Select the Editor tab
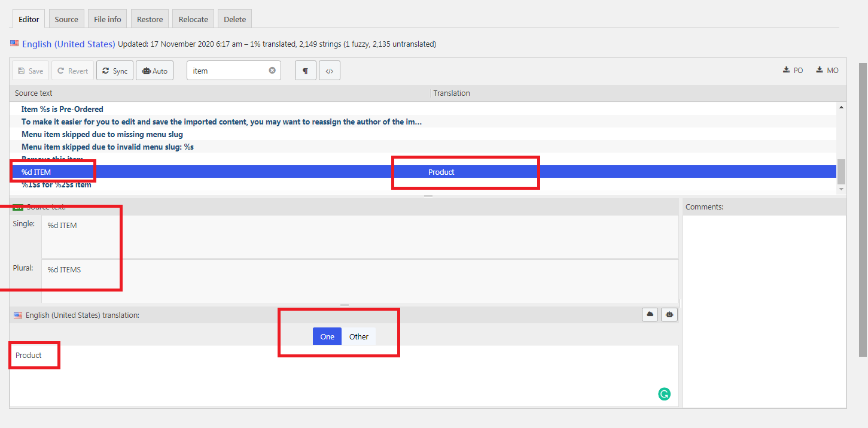Screen dimensions: 868x428 tap(29, 19)
